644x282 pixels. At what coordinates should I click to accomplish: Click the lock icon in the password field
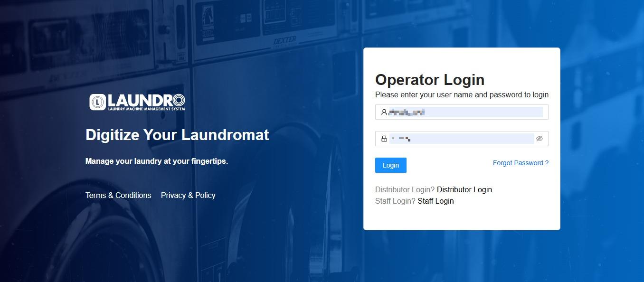384,139
